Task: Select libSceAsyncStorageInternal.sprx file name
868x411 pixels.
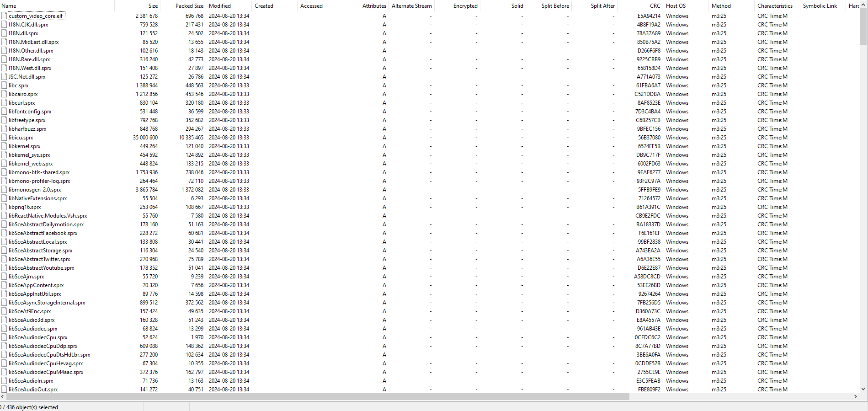Action: point(47,303)
